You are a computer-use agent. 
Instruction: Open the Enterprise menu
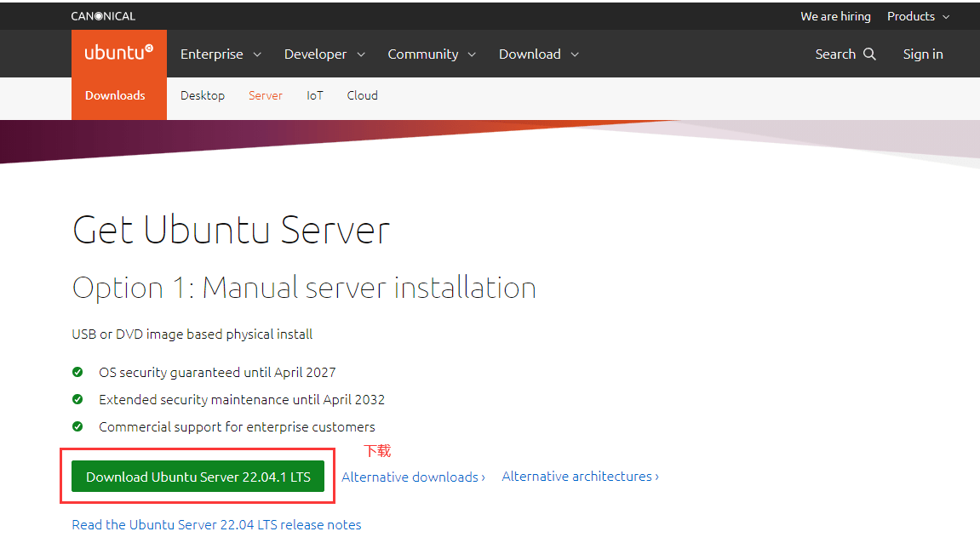212,54
